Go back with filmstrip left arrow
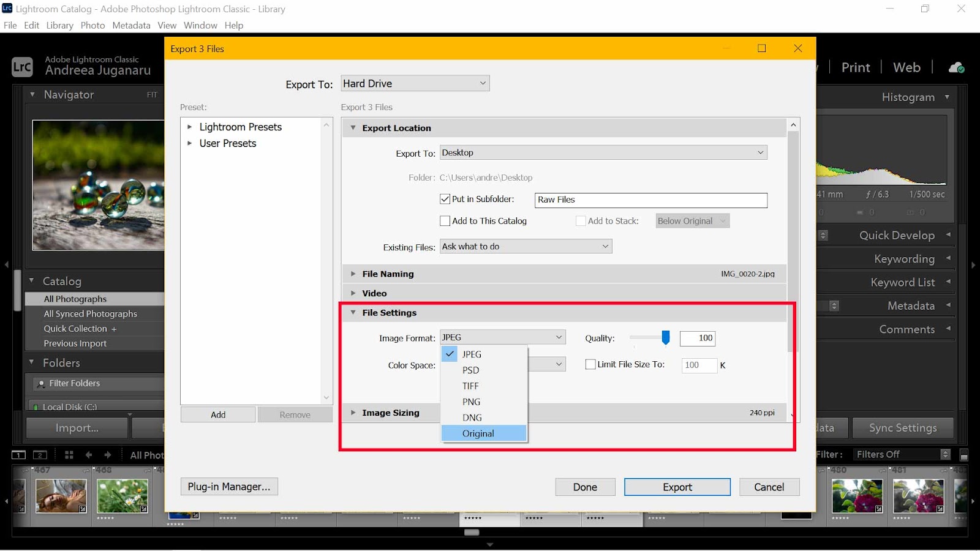Screen dimensions: 980x551 point(89,455)
